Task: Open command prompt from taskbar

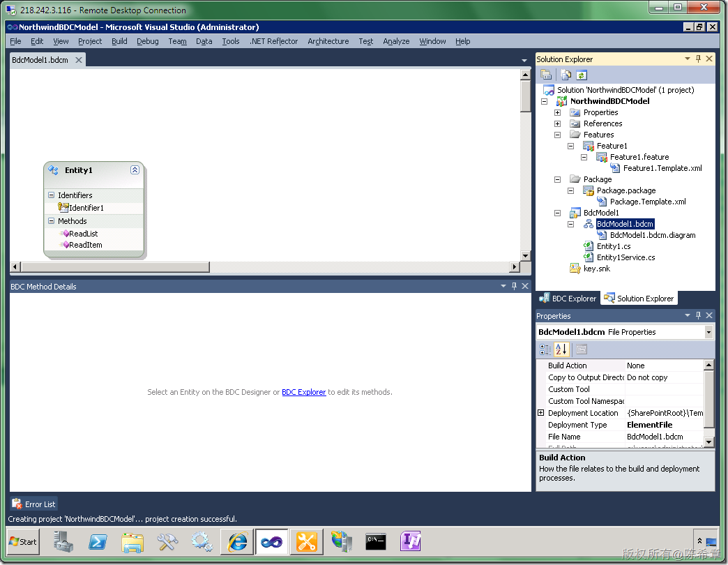Action: coord(376,542)
